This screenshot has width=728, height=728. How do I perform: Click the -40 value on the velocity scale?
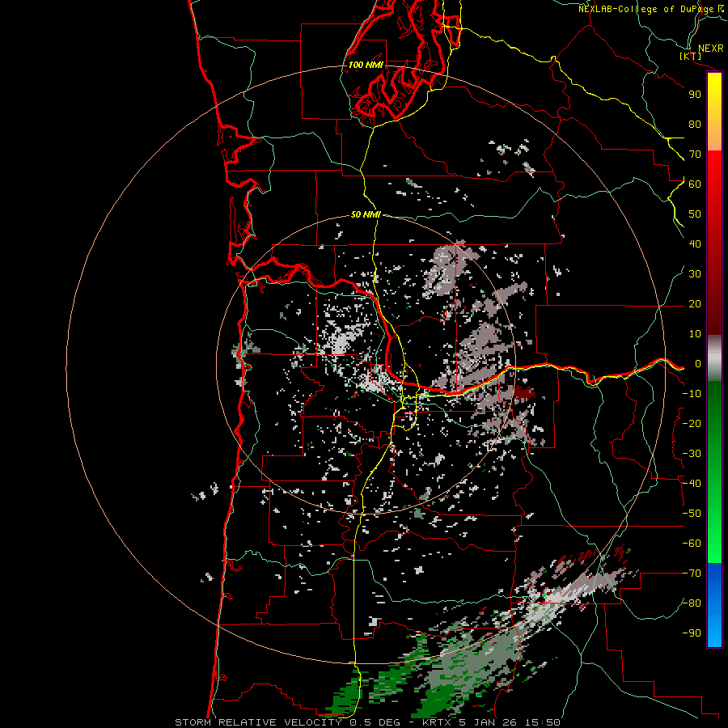[692, 484]
